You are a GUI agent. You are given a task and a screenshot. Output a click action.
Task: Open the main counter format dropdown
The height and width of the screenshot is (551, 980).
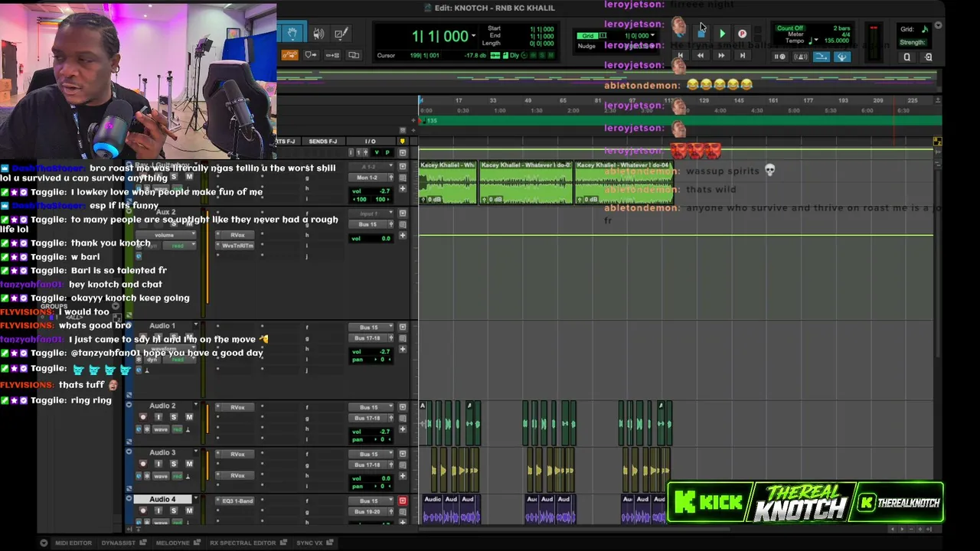(473, 36)
